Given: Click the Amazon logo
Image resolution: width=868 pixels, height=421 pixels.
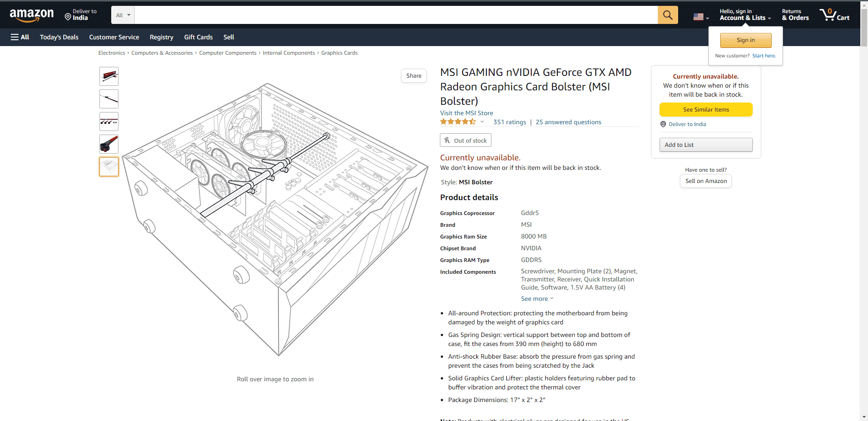Looking at the screenshot, I should 32,15.
